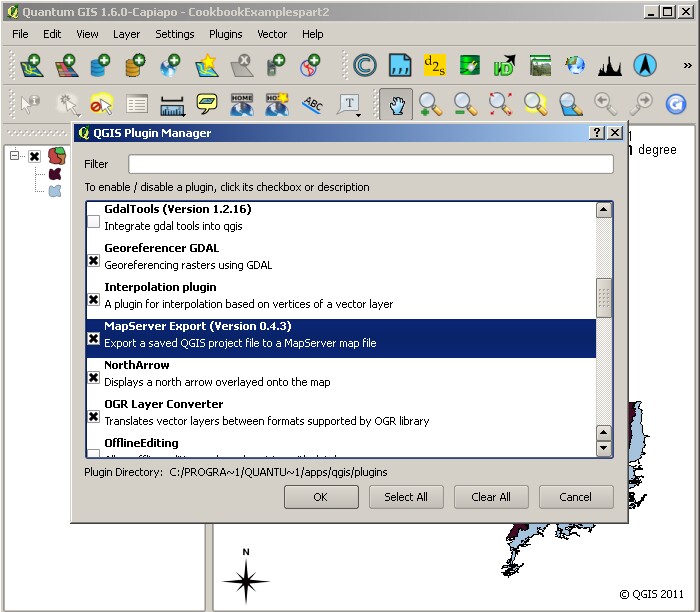Open the File menu
The height and width of the screenshot is (612, 700).
(20, 34)
